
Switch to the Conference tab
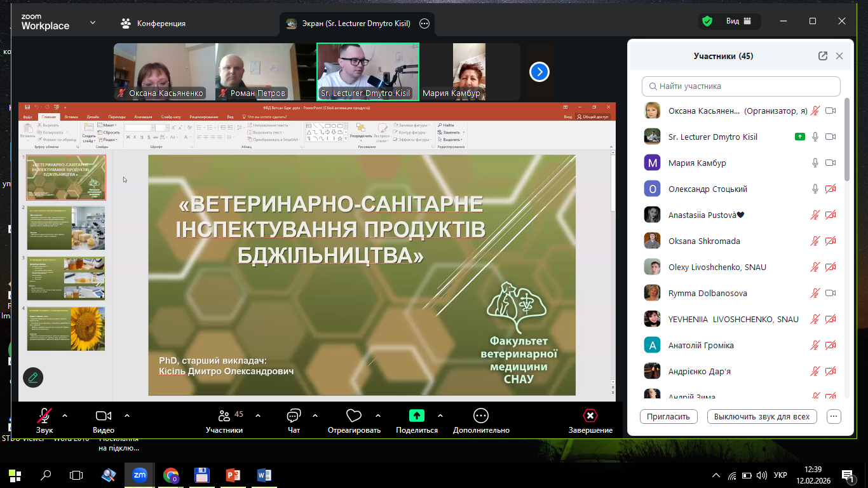[154, 24]
